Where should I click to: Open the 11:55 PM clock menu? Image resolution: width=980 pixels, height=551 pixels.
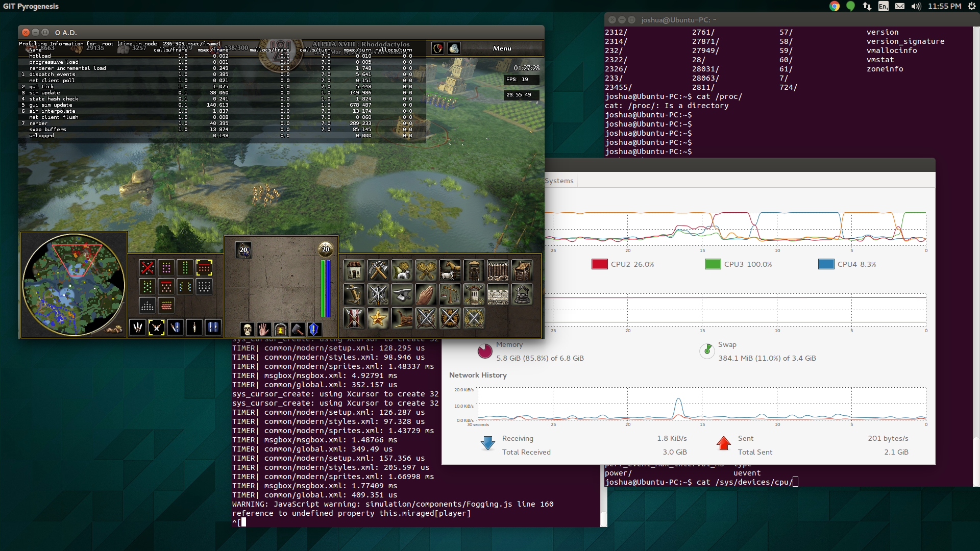pyautogui.click(x=945, y=6)
